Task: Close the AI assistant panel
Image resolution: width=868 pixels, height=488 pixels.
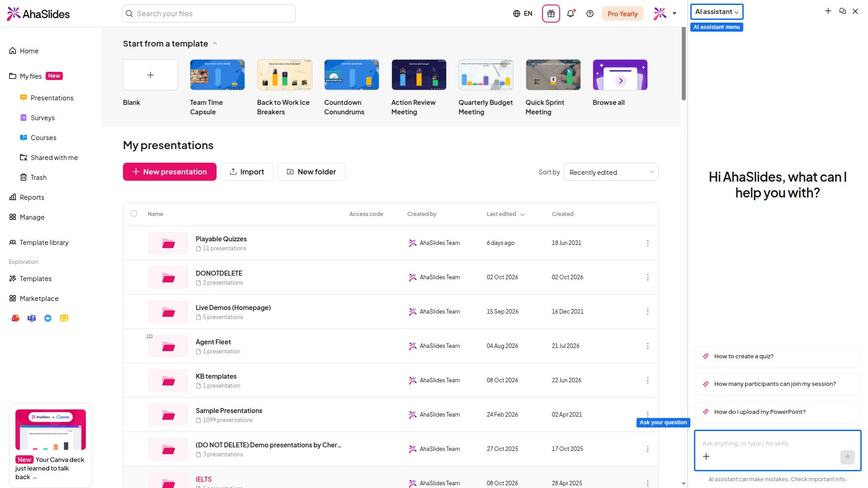Action: (855, 11)
